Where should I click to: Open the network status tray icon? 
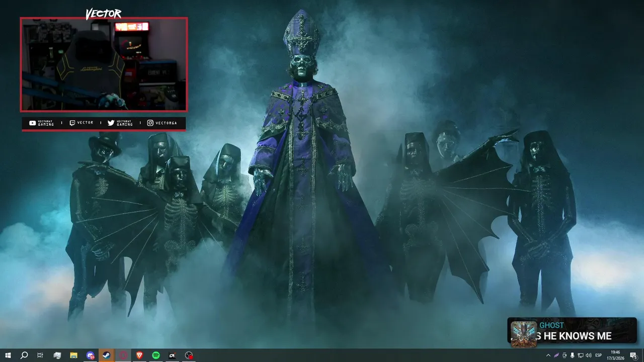(x=581, y=355)
